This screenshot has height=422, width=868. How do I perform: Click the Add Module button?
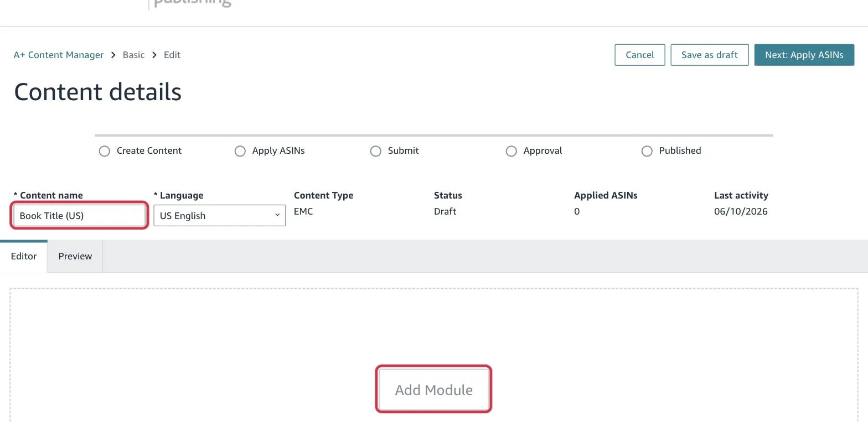(x=434, y=389)
